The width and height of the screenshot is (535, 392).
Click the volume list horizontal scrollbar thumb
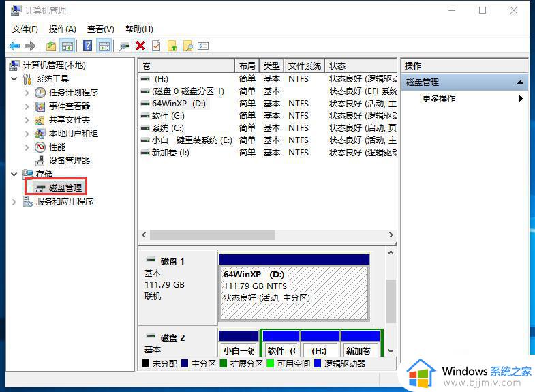coord(213,235)
